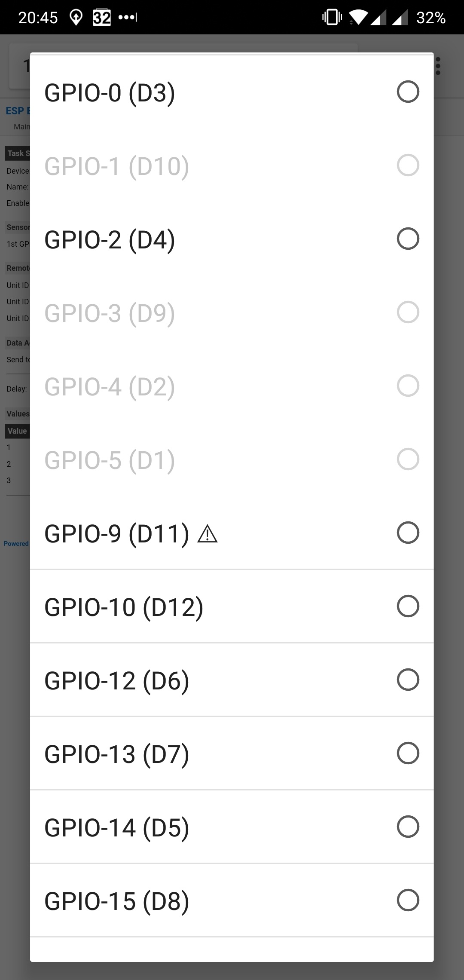This screenshot has height=980, width=464.
Task: Tap the calendar 32 notification icon
Action: coord(102,18)
